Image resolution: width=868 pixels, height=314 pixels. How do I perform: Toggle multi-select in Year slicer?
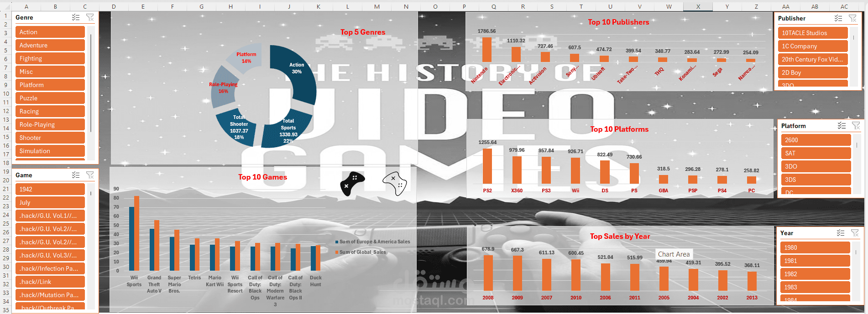841,233
